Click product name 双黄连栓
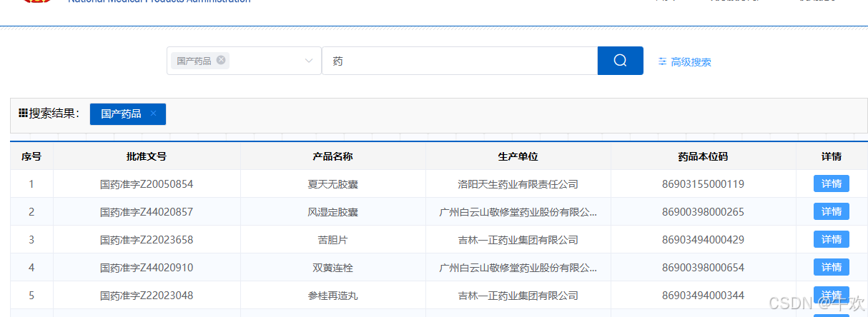 [332, 268]
